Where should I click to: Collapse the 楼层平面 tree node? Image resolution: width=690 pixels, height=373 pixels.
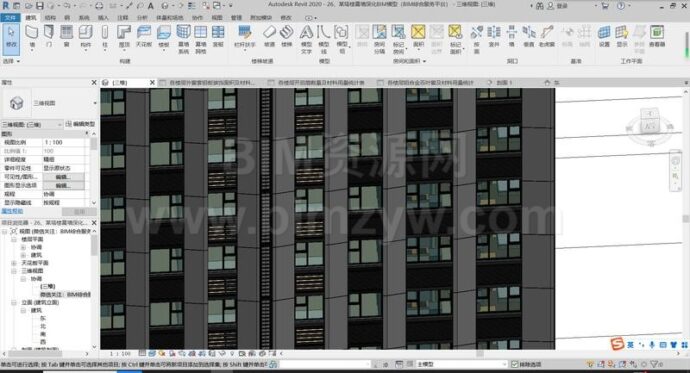(x=15, y=239)
